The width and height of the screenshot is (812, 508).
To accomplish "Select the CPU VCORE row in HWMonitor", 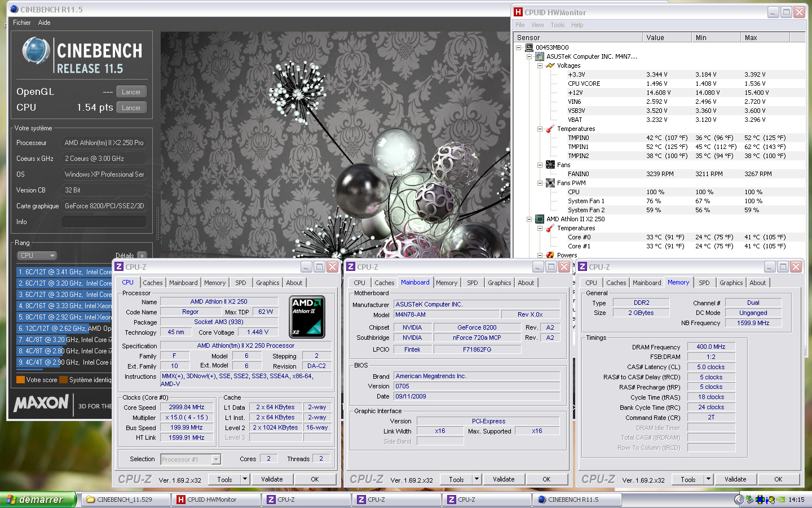I will [x=660, y=84].
